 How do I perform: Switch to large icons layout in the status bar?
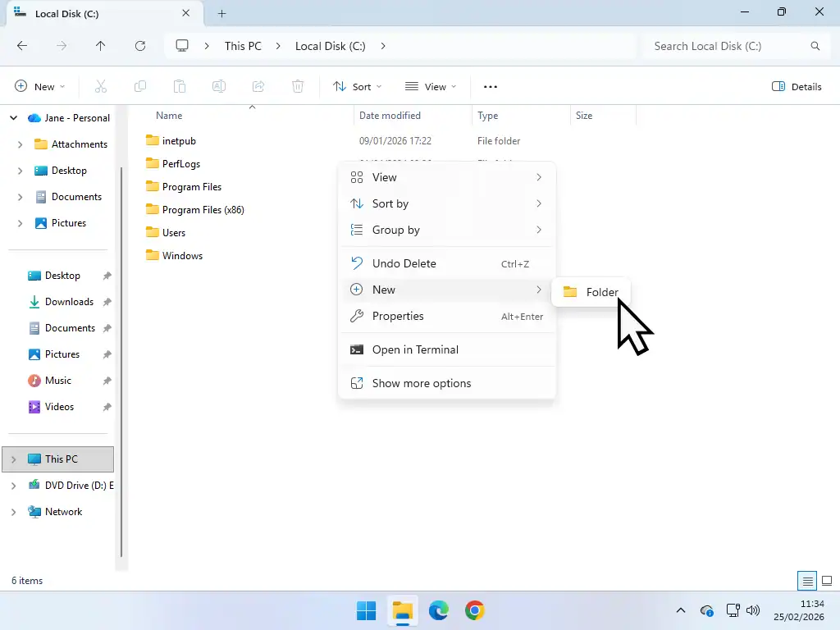(826, 580)
